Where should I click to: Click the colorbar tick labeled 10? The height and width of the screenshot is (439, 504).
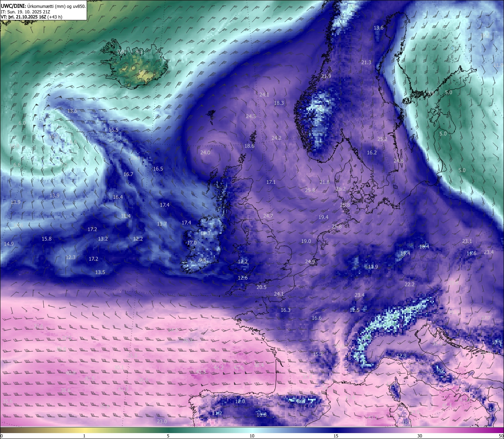(x=252, y=436)
